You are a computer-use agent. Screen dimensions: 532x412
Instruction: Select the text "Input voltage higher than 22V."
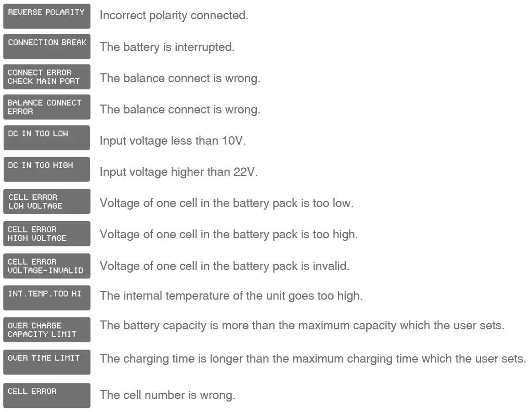coord(178,172)
